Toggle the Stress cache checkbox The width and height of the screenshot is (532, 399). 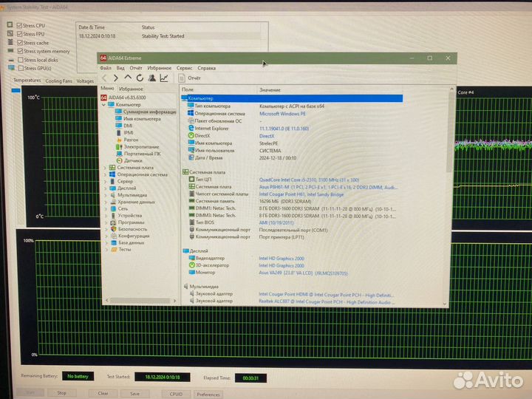point(20,43)
